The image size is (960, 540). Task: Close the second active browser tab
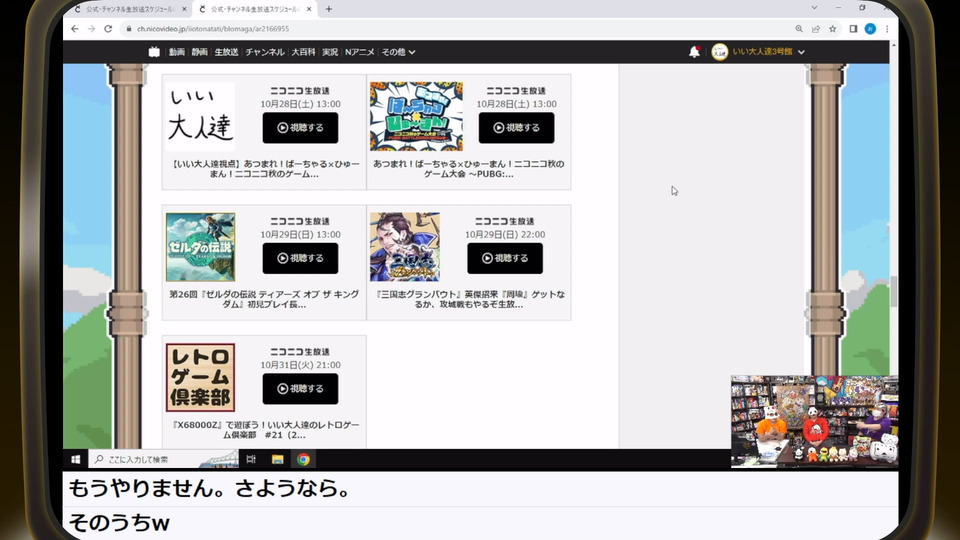309,9
